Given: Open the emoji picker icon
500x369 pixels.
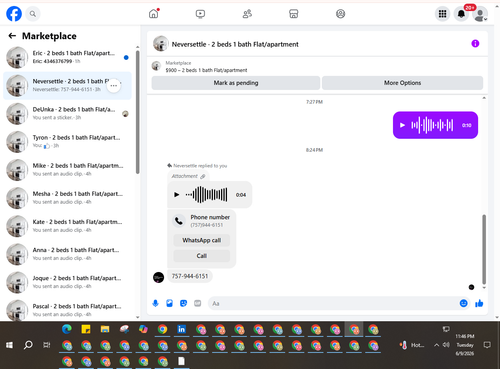Looking at the screenshot, I should coord(463,303).
